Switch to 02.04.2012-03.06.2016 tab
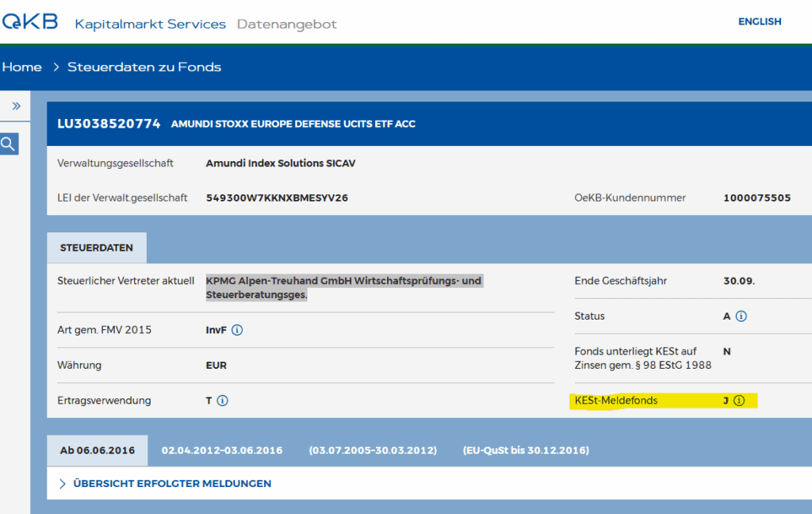The height and width of the screenshot is (514, 812). point(222,451)
